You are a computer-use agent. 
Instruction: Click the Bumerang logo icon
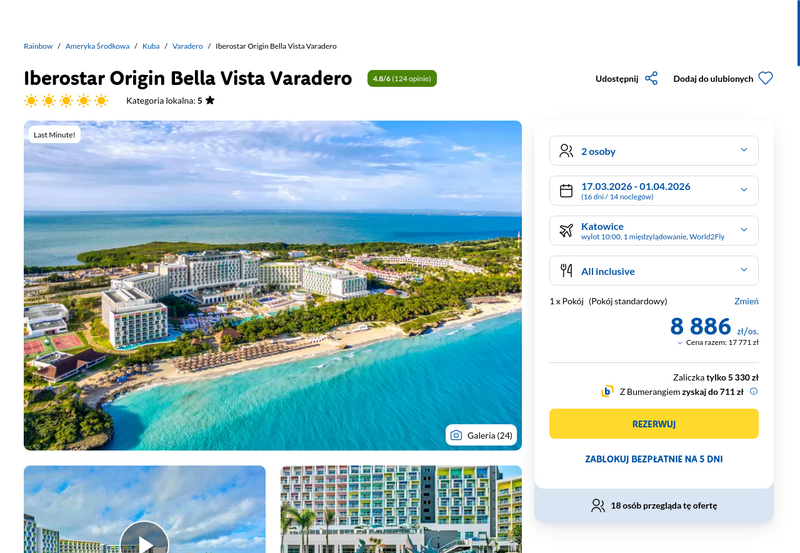607,391
